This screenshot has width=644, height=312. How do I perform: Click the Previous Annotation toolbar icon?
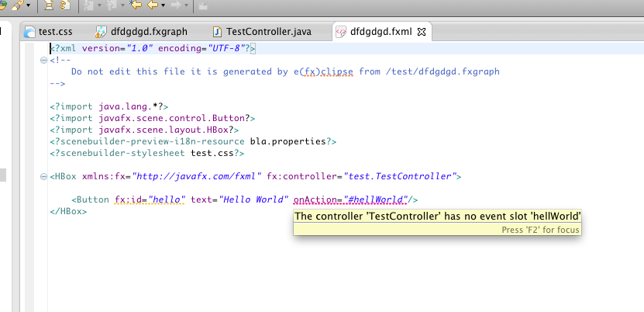click(111, 5)
